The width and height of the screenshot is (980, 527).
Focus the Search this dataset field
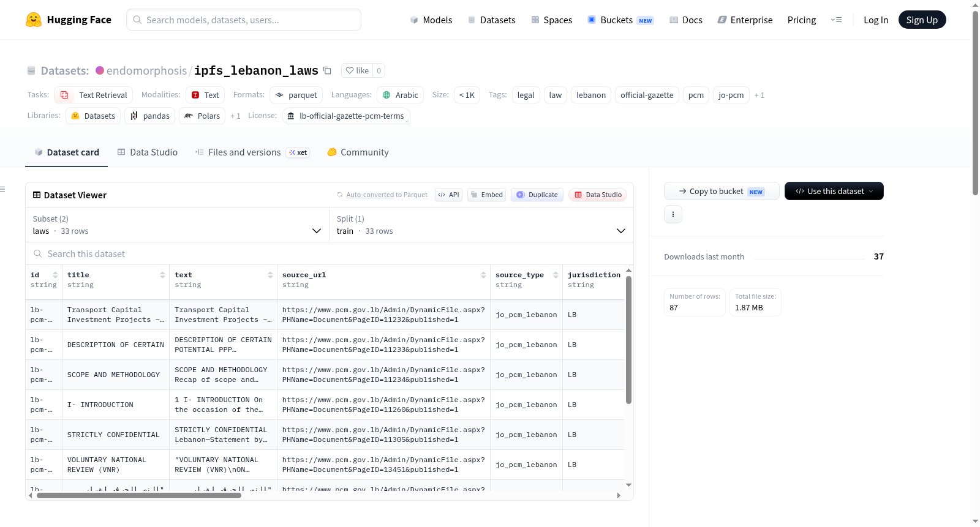click(330, 253)
